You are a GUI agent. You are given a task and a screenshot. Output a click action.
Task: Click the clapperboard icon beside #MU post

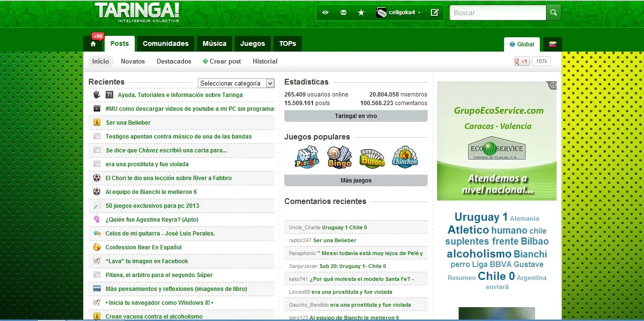pos(97,108)
